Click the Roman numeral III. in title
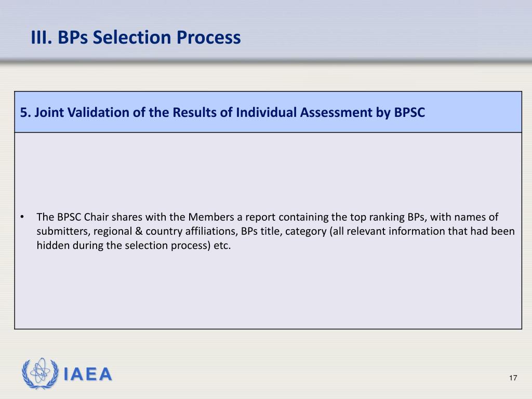532x399 pixels. pos(42,37)
